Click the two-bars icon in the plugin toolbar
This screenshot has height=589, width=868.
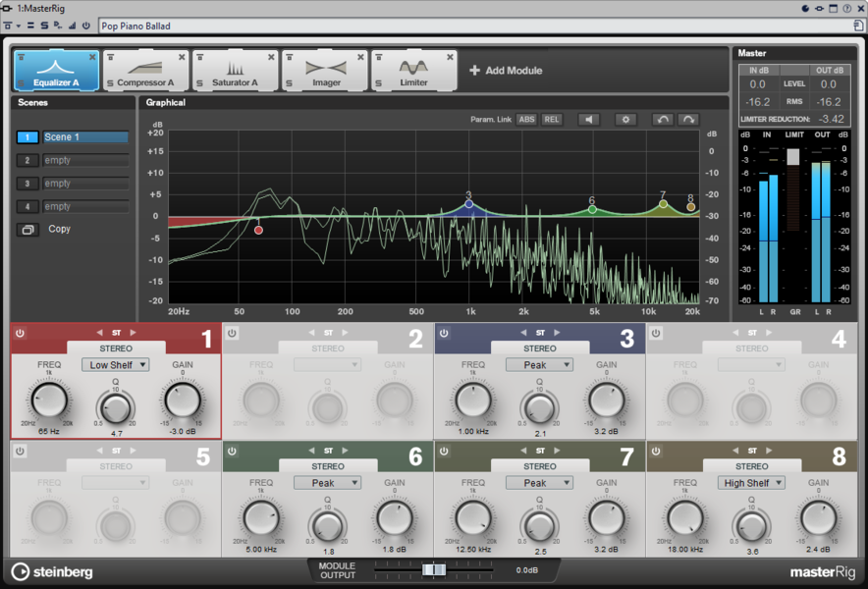(x=30, y=26)
